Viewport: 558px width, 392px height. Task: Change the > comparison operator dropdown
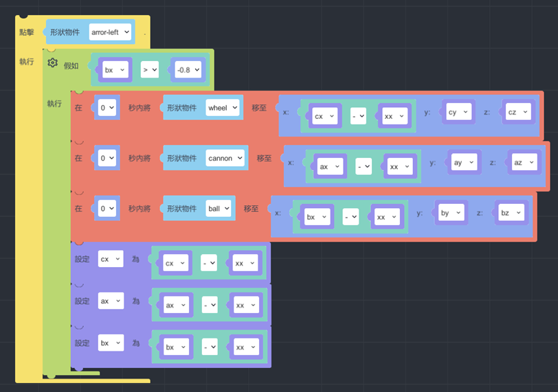(x=150, y=69)
